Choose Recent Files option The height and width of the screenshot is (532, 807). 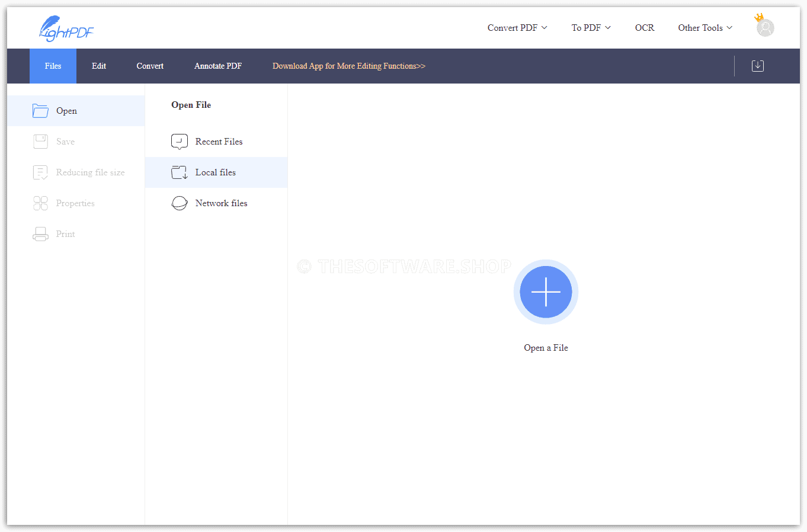pyautogui.click(x=216, y=142)
